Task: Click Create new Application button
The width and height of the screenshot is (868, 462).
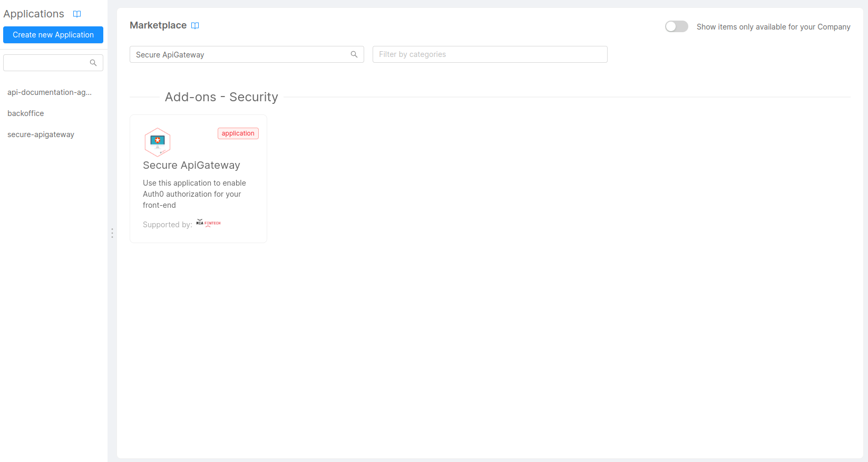Action: click(53, 35)
